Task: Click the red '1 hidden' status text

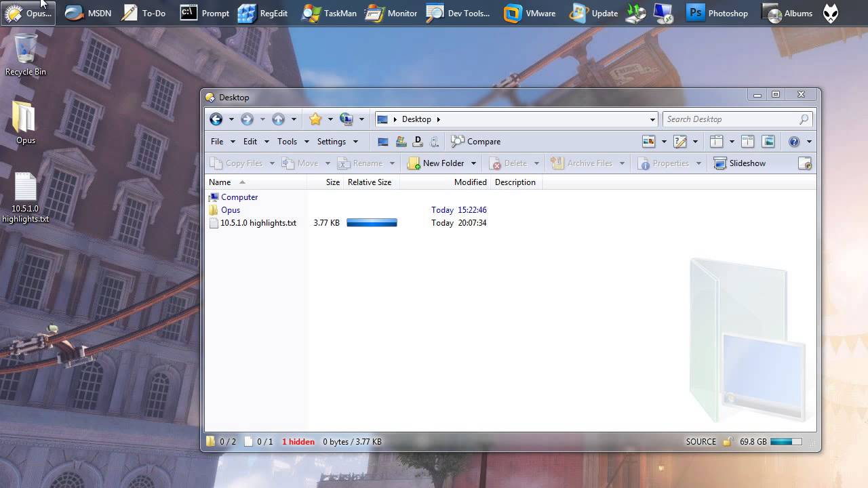Action: (x=298, y=442)
